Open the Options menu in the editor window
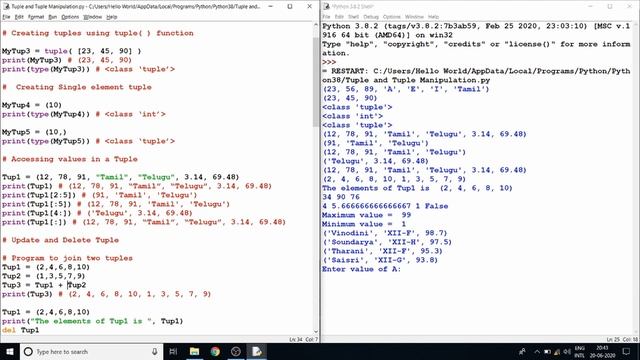Image resolution: width=640 pixels, height=360 pixels. (70, 17)
